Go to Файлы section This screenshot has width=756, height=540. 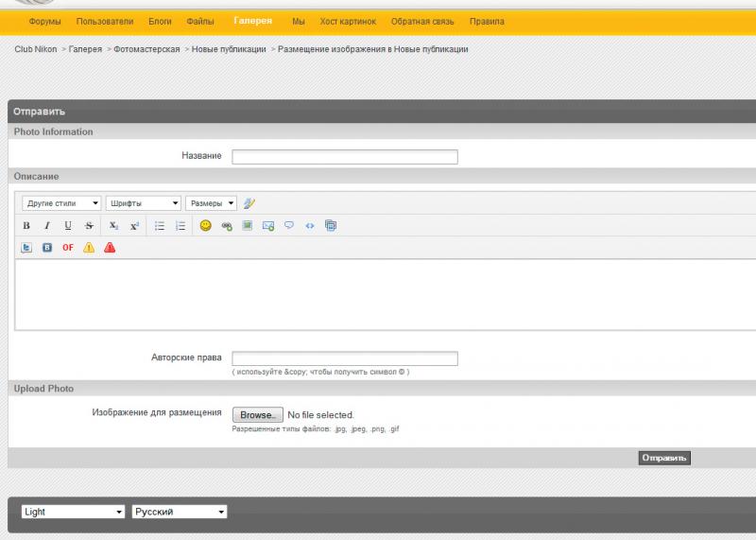pos(200,21)
